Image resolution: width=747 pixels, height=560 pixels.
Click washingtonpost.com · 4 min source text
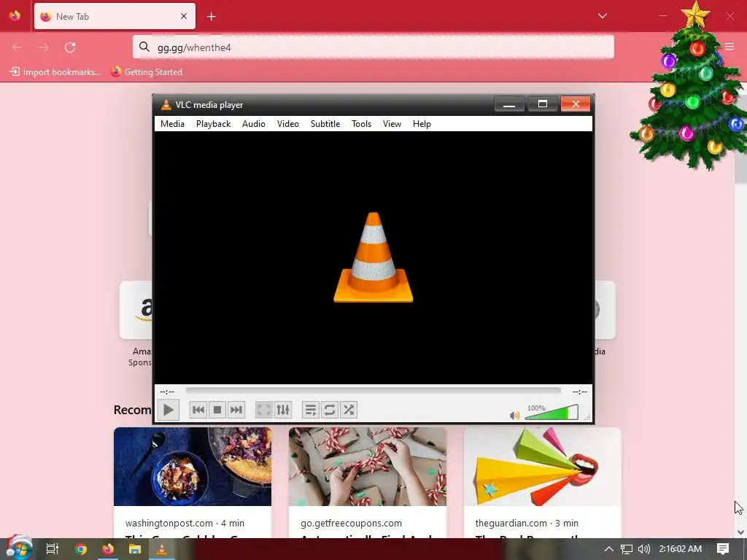185,524
